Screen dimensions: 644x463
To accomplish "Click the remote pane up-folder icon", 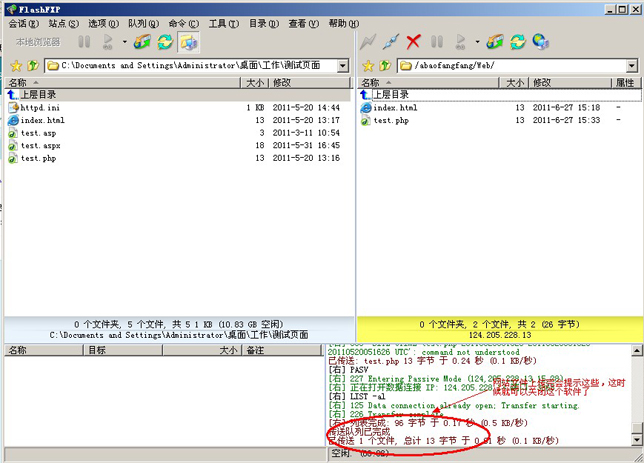I will tap(385, 66).
